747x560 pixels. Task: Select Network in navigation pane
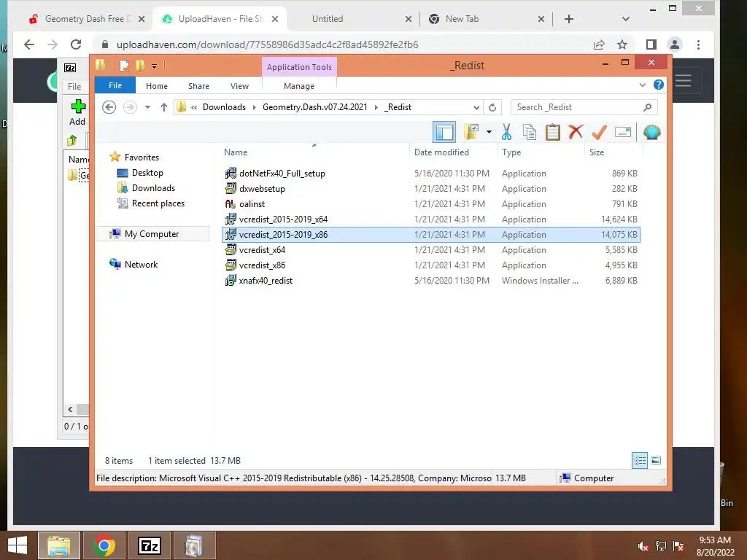141,264
